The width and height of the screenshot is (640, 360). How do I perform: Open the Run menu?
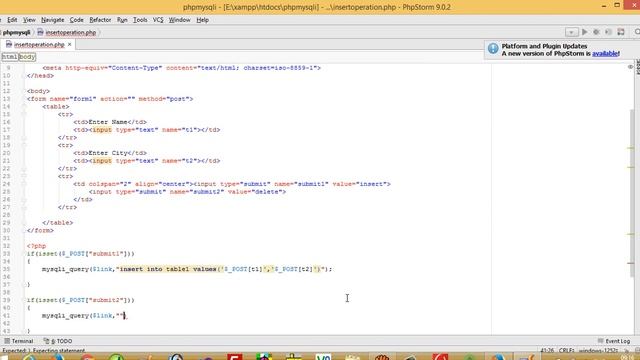point(122,20)
